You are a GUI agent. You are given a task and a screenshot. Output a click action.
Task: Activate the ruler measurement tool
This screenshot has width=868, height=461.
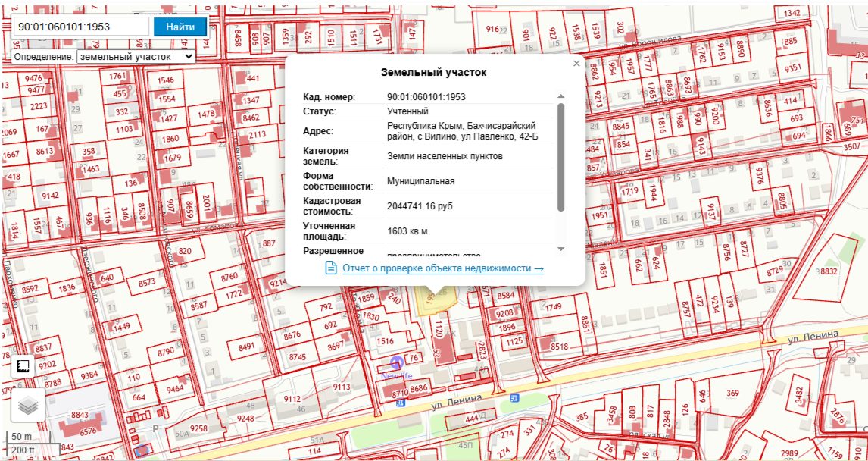tap(23, 366)
